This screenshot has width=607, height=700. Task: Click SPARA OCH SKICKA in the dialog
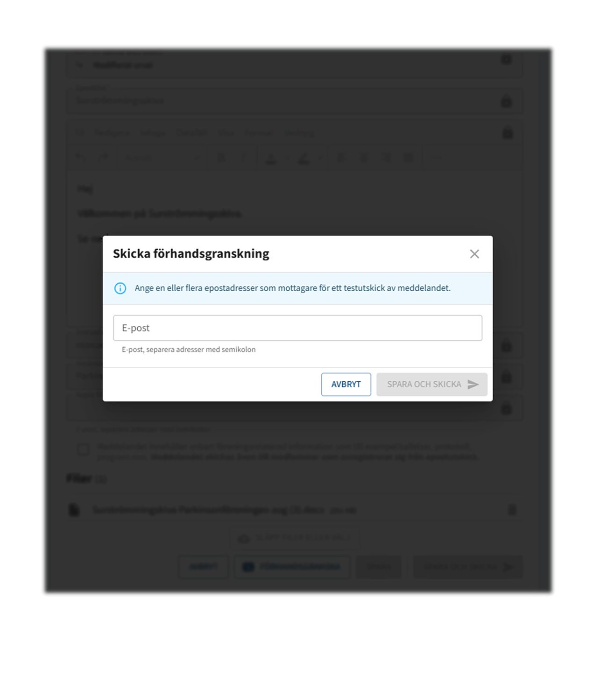click(431, 385)
